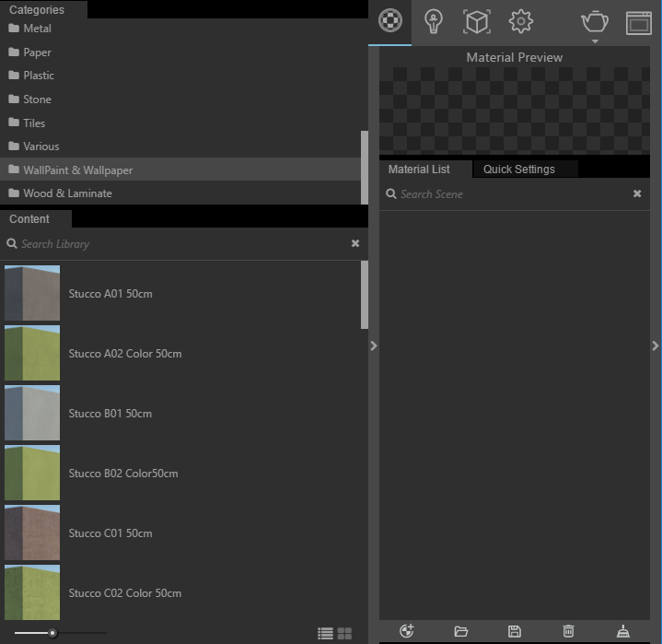Click the save material floppy icon
The width and height of the screenshot is (662, 644).
[x=515, y=631]
